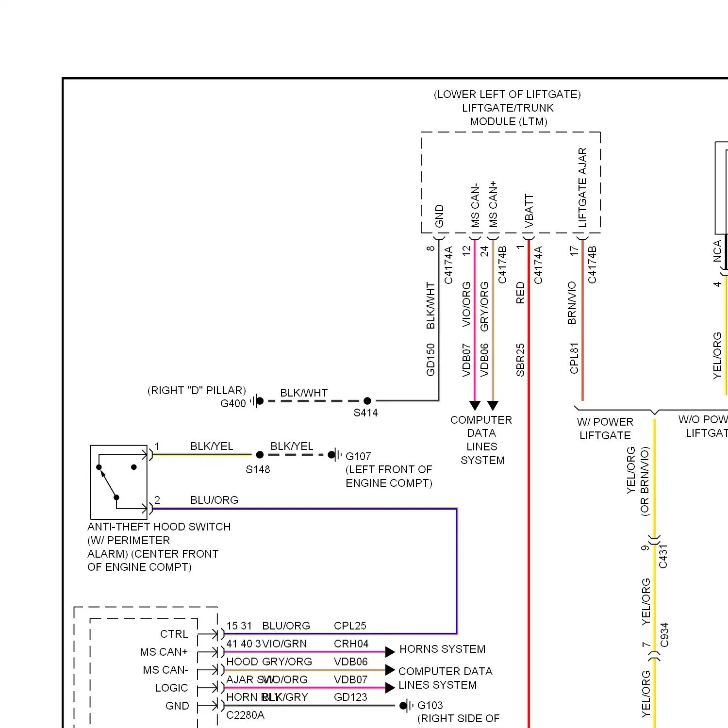The width and height of the screenshot is (728, 728).
Task: Click pin number "8" at LTM GND
Action: coord(430,248)
